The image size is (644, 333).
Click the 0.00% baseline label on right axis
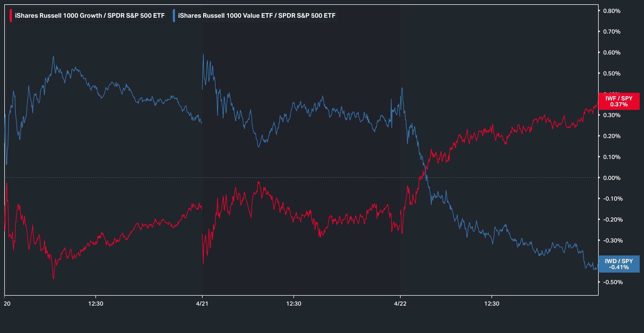pos(612,178)
